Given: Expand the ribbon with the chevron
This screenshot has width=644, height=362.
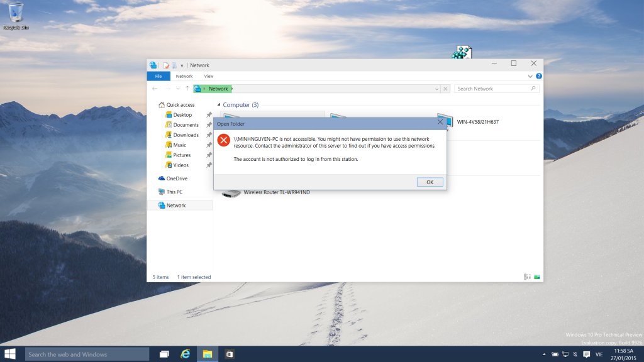Looking at the screenshot, I should (530, 76).
